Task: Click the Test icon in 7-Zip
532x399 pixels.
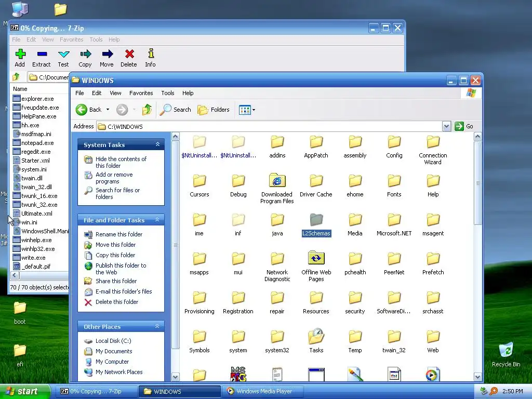Action: (x=63, y=54)
